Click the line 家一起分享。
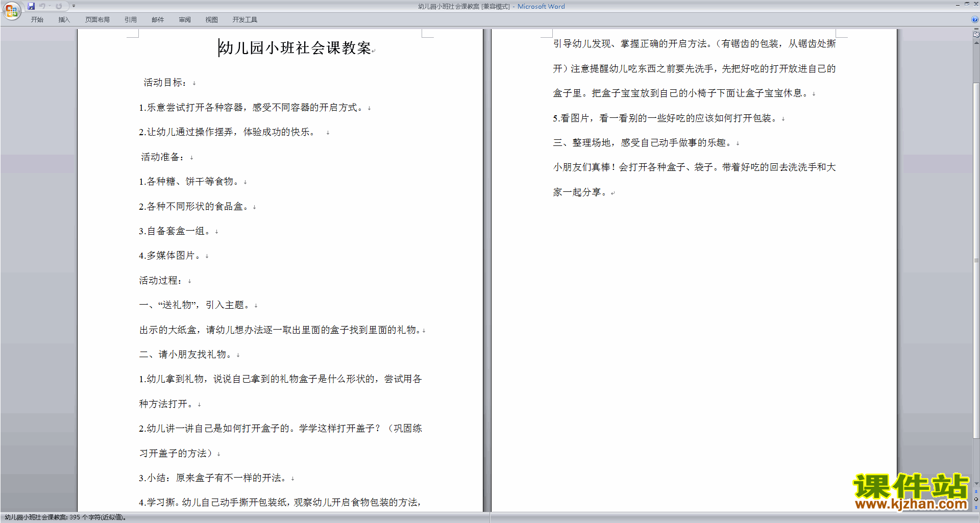Screen dimensions: 980x523 point(581,192)
